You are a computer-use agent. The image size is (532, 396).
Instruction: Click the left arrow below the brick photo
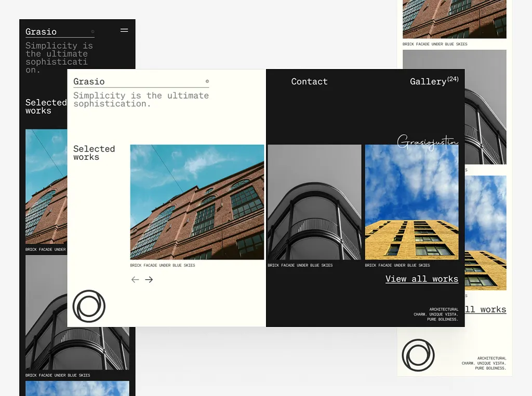[x=135, y=280]
